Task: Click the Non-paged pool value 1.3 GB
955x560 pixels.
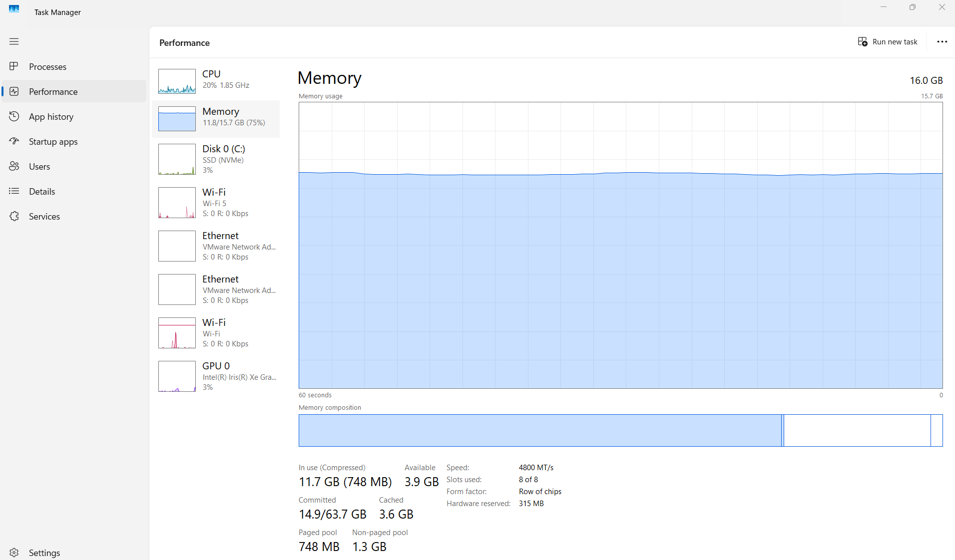Action: pyautogui.click(x=369, y=547)
